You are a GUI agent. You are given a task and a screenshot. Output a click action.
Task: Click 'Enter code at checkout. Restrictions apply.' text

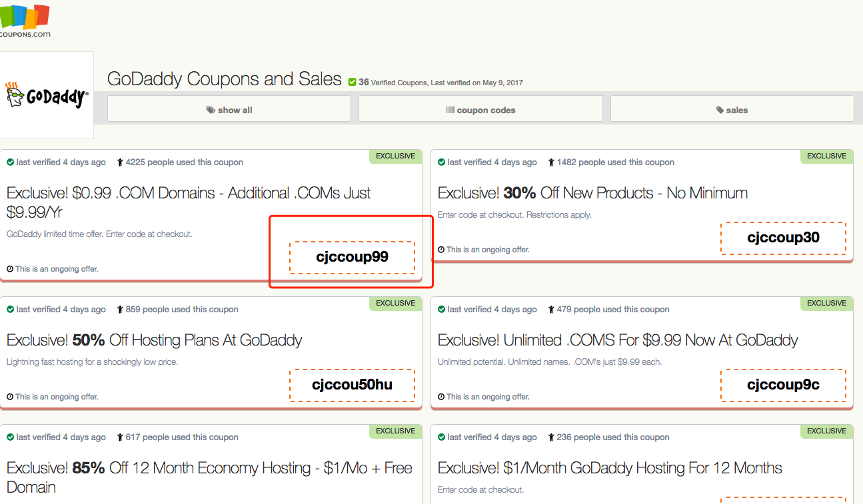(x=514, y=215)
